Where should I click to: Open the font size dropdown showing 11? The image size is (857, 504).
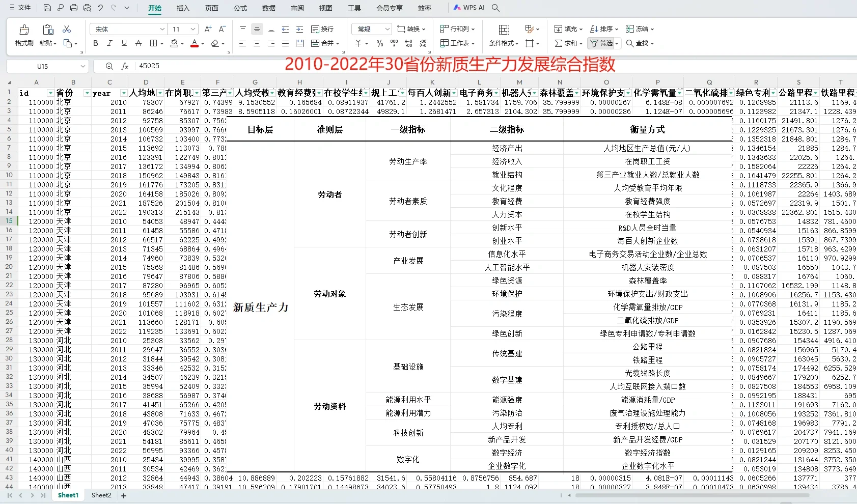193,29
